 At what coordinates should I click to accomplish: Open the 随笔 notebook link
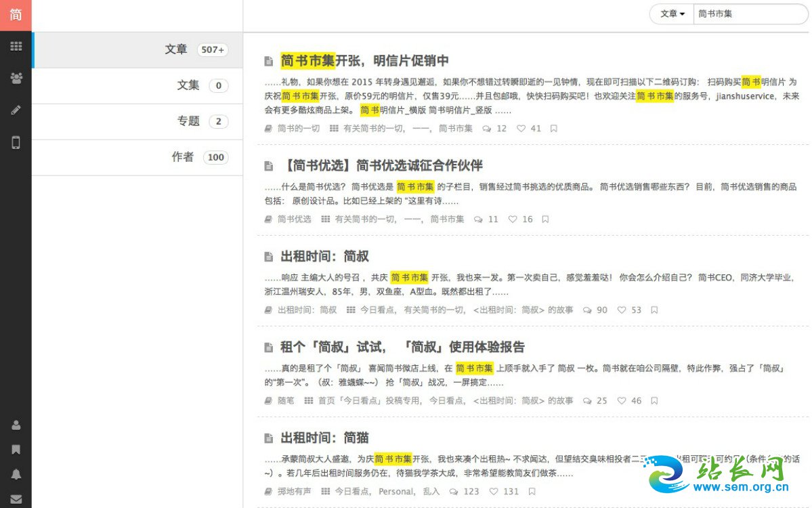[x=286, y=401]
